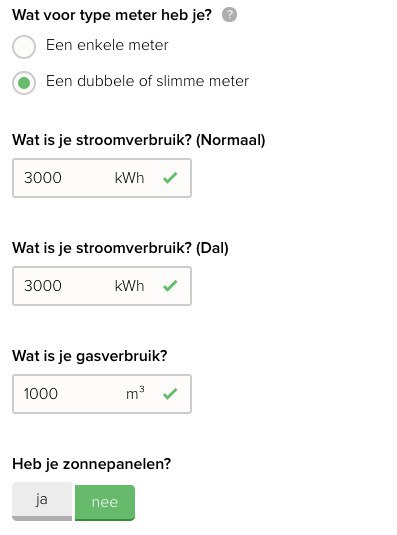
Task: Click the 'Wat is je gasverbruik?' heading
Action: pyautogui.click(x=90, y=356)
